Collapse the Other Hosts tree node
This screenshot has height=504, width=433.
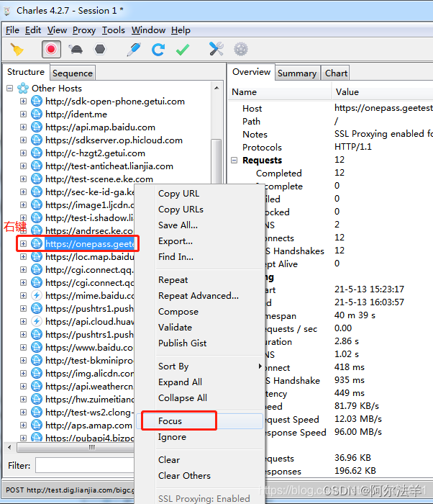click(x=10, y=88)
